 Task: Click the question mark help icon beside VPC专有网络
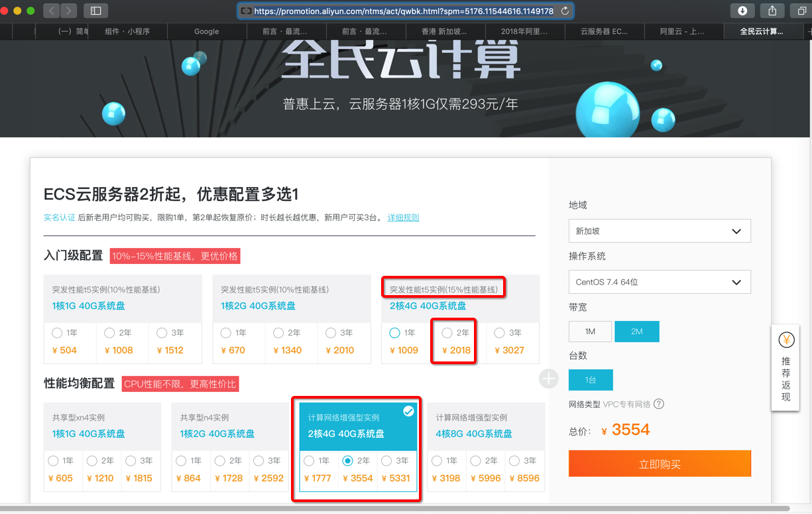(659, 404)
